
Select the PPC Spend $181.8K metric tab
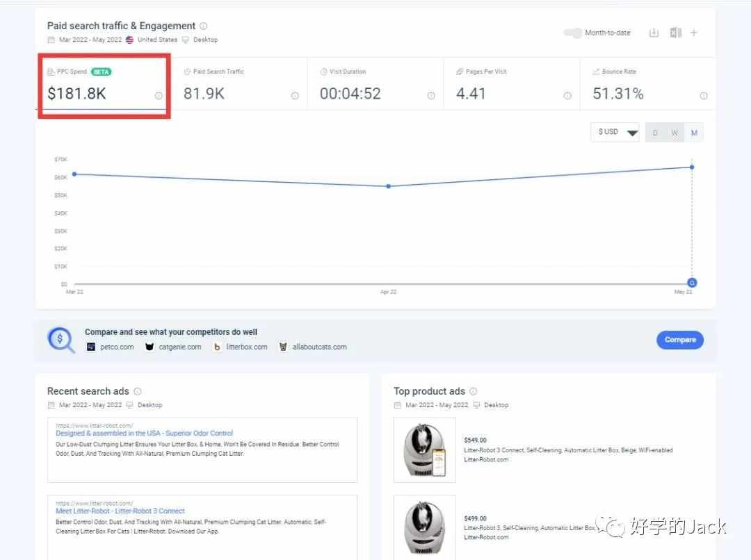click(x=104, y=84)
